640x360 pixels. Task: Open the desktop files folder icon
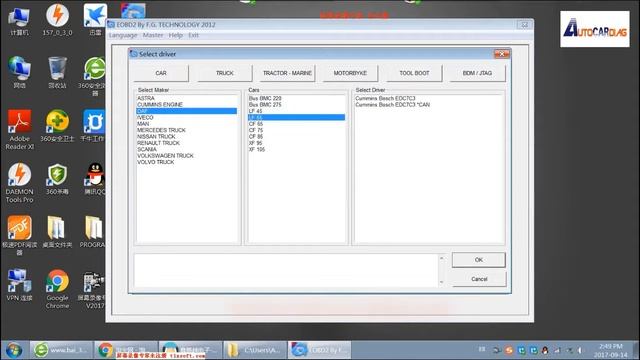tap(57, 232)
